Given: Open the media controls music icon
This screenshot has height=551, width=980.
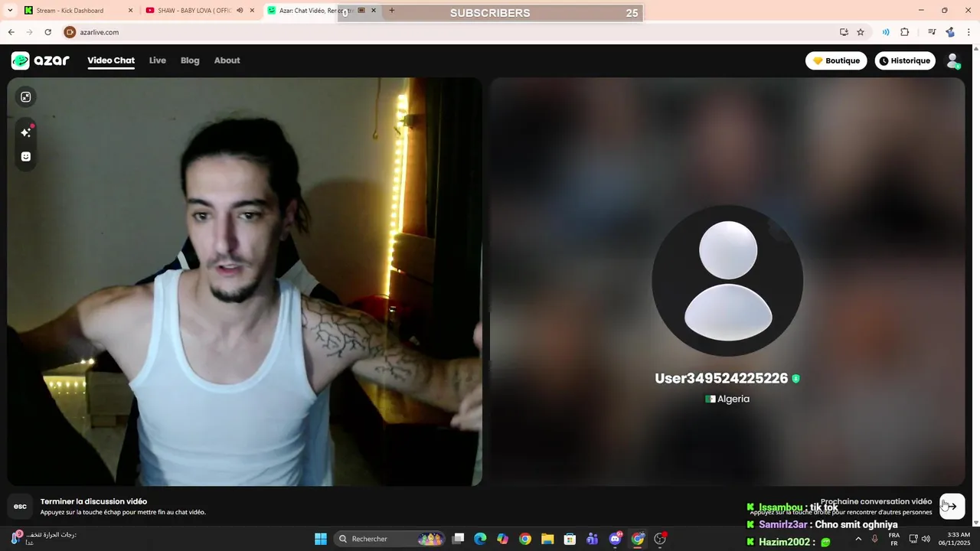Looking at the screenshot, I should click(932, 32).
